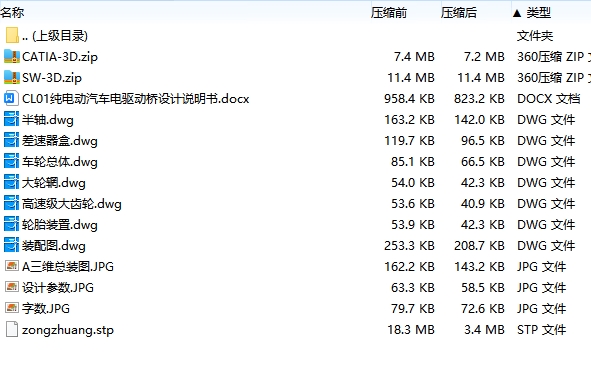Click the 163.2 KB size of 半轴.dwg
Image resolution: width=591 pixels, height=377 pixels.
(x=409, y=120)
